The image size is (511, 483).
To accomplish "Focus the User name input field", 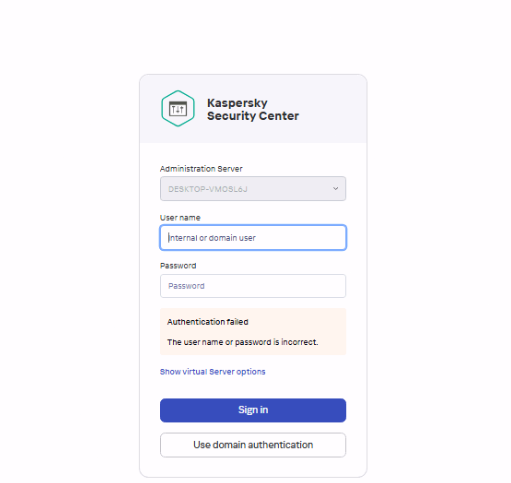I will 253,238.
